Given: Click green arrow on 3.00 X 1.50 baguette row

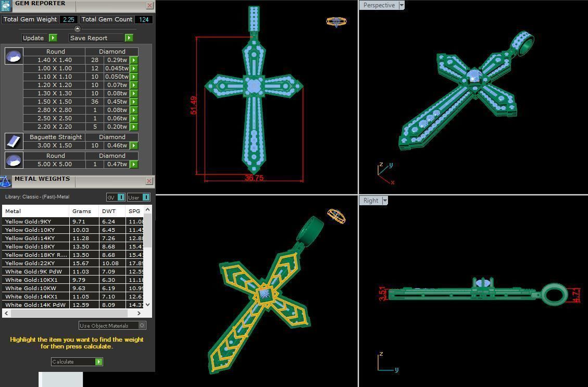Looking at the screenshot, I should pos(134,145).
